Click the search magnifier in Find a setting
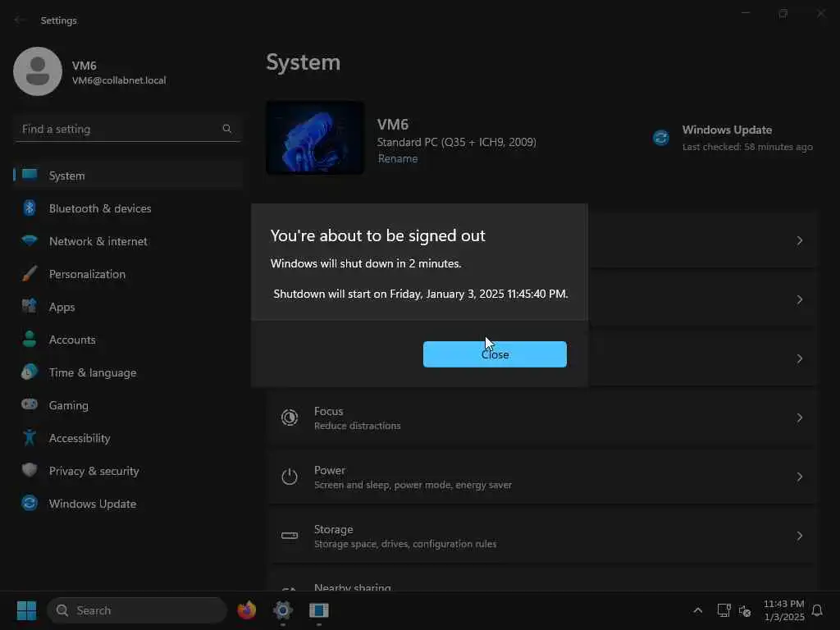 click(x=226, y=129)
